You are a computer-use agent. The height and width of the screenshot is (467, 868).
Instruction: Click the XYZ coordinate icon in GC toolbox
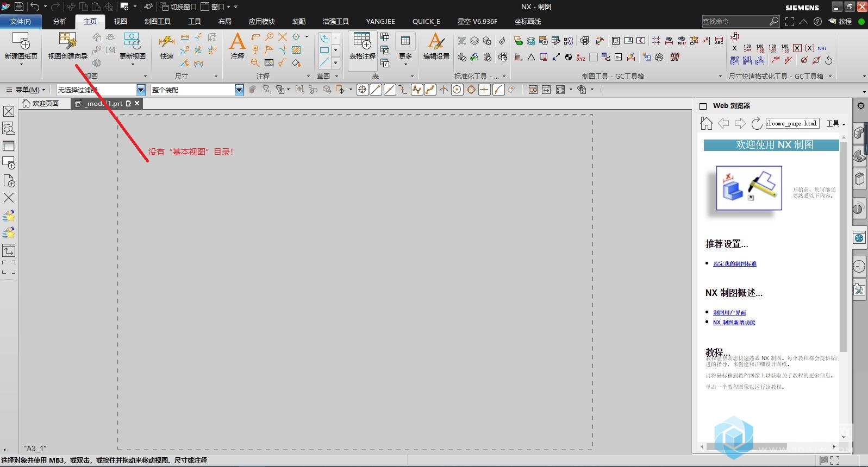pyautogui.click(x=581, y=57)
